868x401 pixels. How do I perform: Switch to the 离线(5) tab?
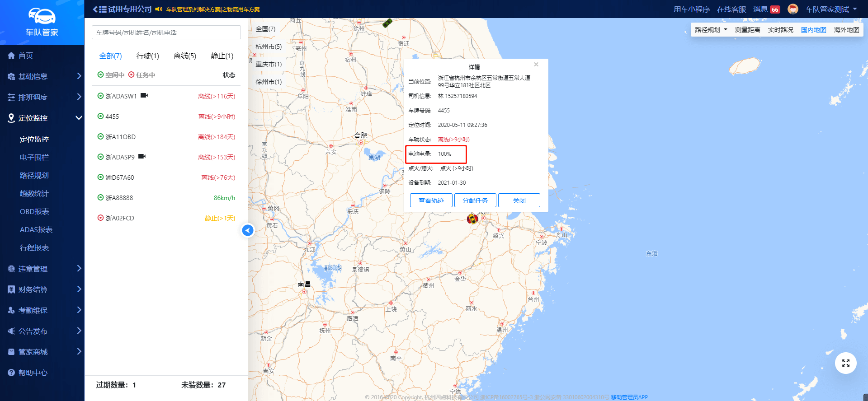[185, 56]
